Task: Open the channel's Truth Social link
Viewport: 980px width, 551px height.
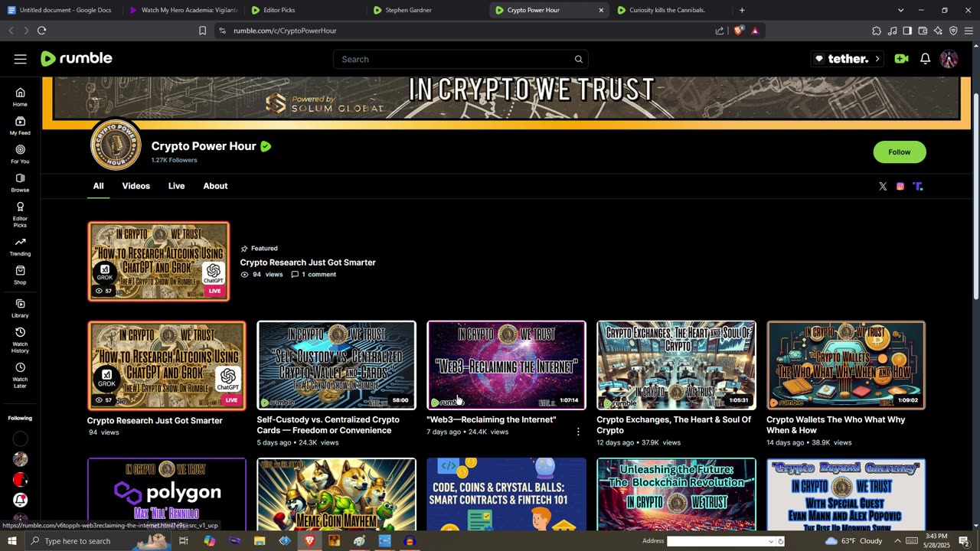Action: click(x=918, y=186)
